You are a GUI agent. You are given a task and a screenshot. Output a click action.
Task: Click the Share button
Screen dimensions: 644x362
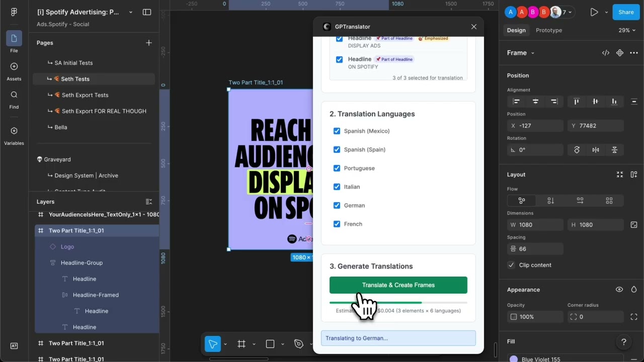626,12
